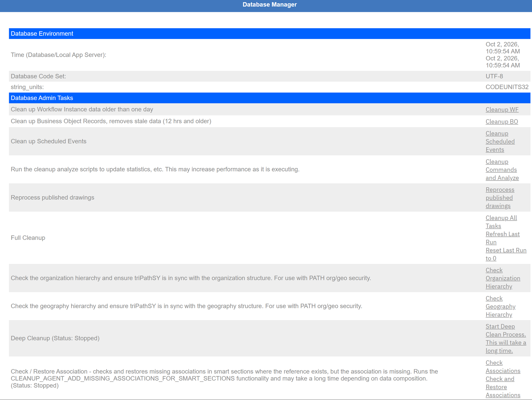Launch Start Deep Clean Process link

[x=506, y=338]
